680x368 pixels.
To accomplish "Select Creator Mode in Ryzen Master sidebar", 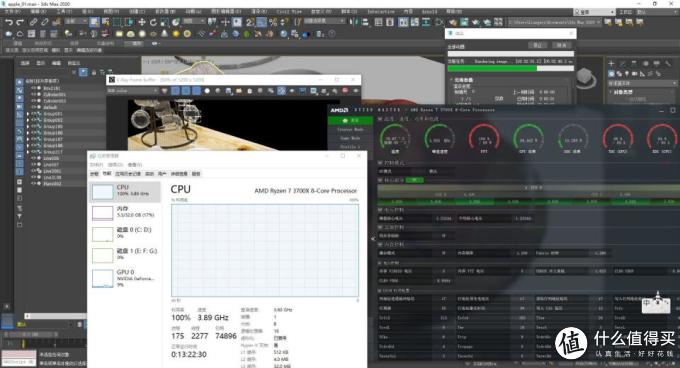I will click(350, 129).
